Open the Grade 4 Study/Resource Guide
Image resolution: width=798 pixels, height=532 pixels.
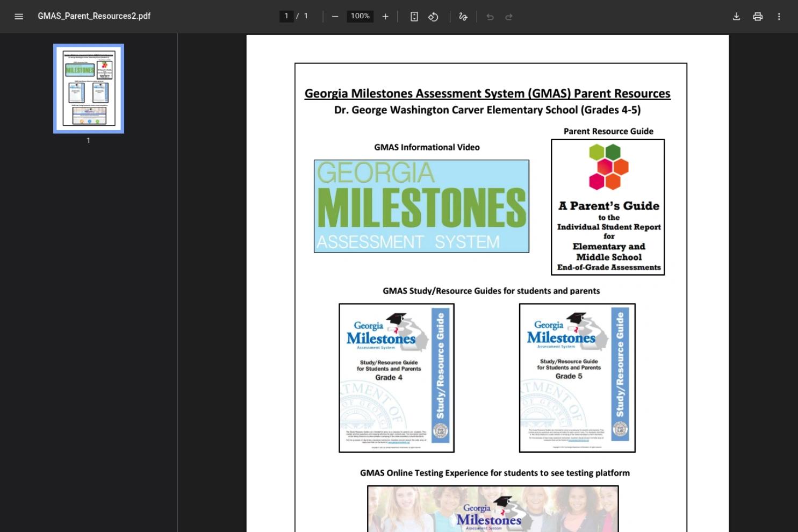pos(397,378)
